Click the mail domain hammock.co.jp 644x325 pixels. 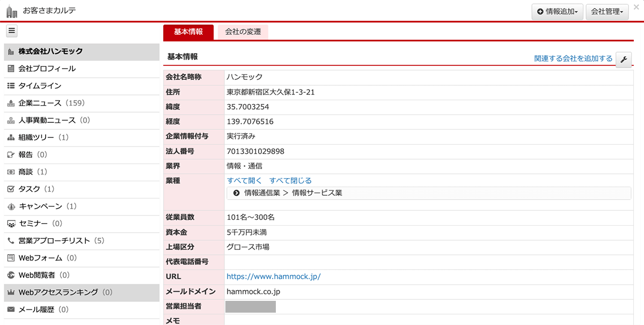tap(253, 292)
